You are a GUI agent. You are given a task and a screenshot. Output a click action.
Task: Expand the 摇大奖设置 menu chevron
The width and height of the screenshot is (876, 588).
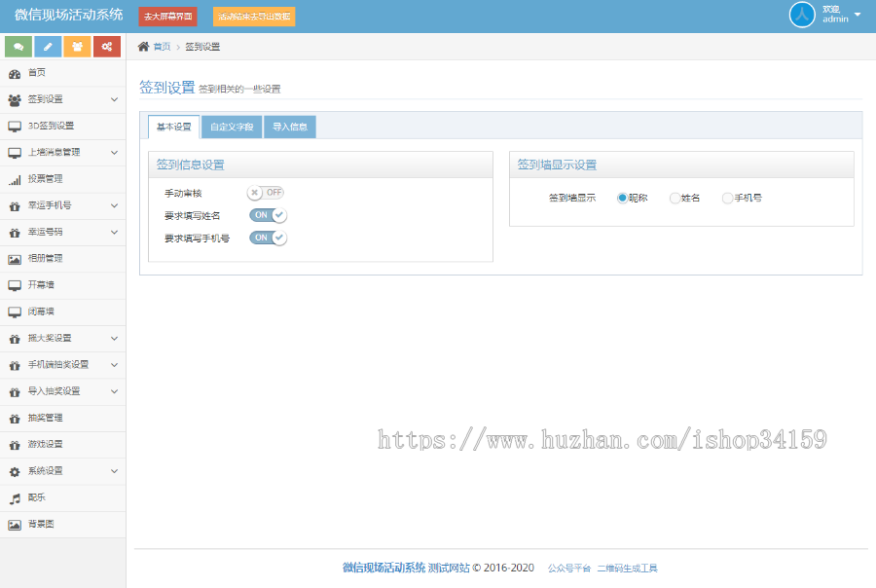[x=114, y=338]
